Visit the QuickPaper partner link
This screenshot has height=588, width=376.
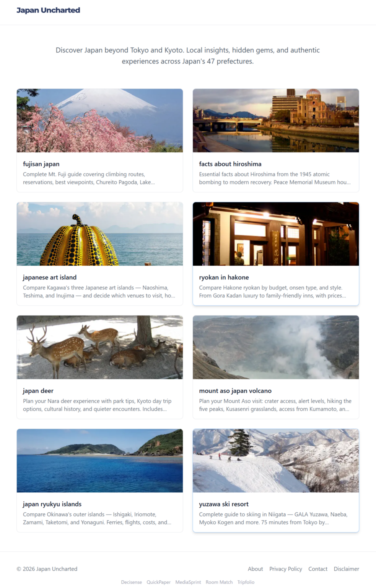[158, 582]
